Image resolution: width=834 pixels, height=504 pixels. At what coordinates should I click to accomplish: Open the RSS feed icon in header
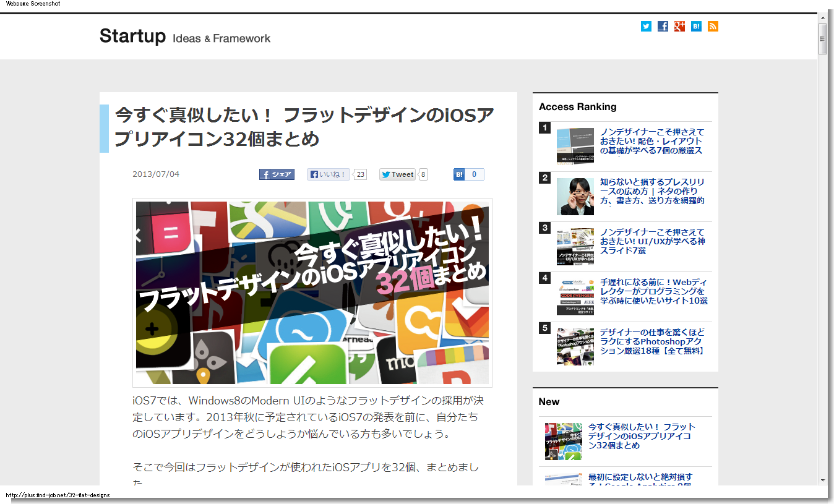[713, 26]
